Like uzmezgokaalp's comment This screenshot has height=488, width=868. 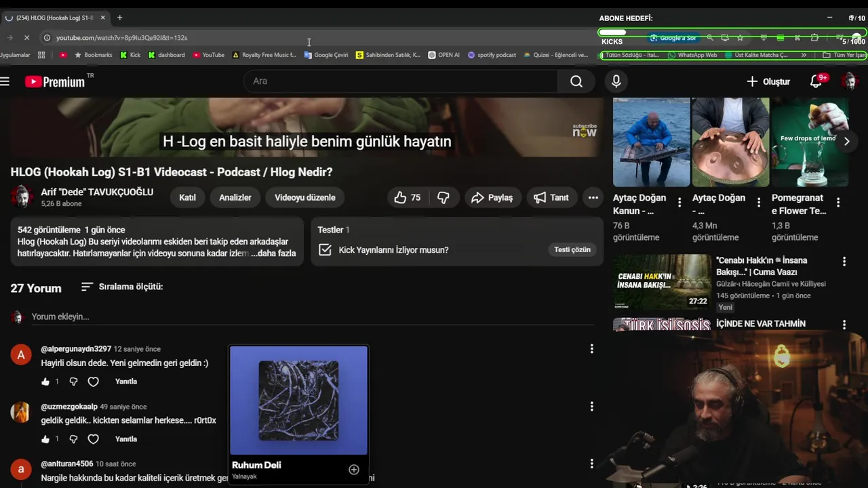pos(45,439)
